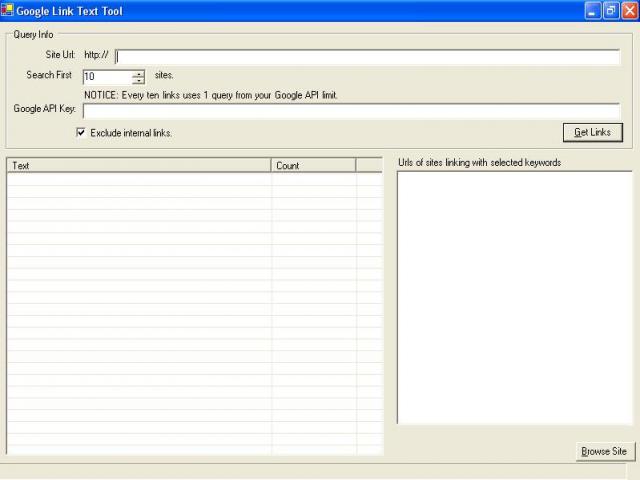Click the Google API Key field
This screenshot has height=480, width=640.
351,111
